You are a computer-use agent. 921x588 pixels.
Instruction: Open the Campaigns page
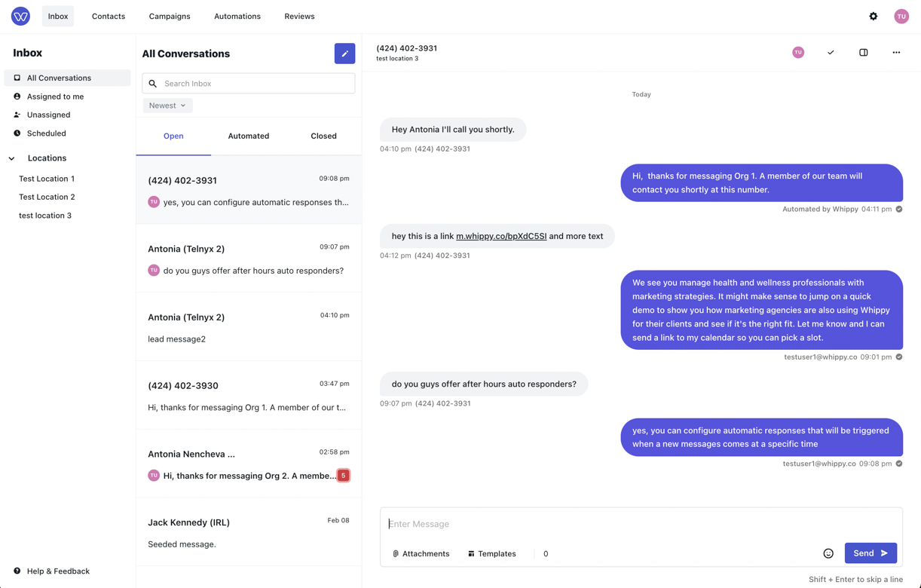click(169, 16)
